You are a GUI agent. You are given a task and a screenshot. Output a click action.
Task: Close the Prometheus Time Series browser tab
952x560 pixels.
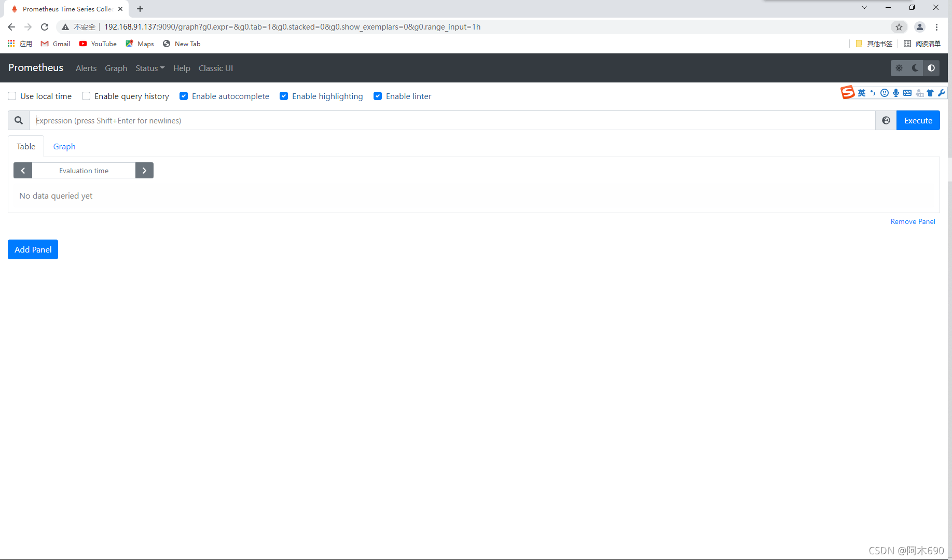120,9
